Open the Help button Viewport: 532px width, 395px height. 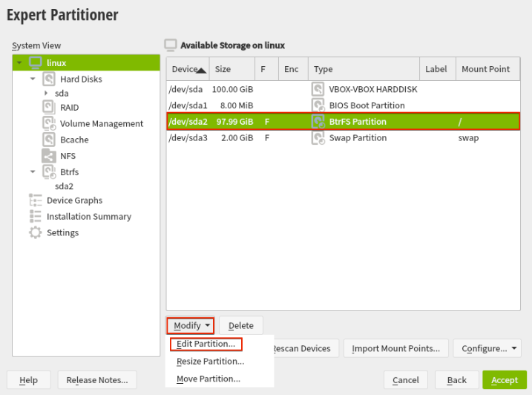(x=28, y=379)
